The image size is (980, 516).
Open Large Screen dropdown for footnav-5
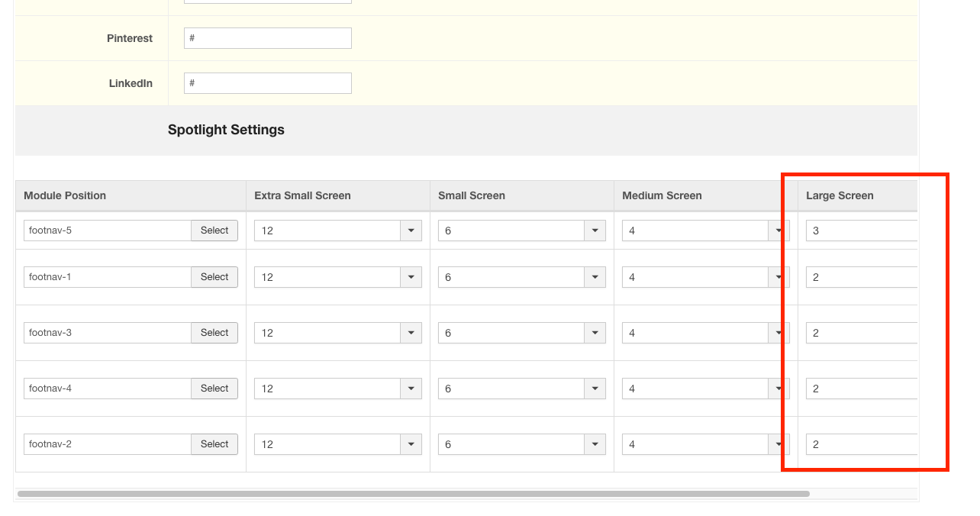click(861, 231)
